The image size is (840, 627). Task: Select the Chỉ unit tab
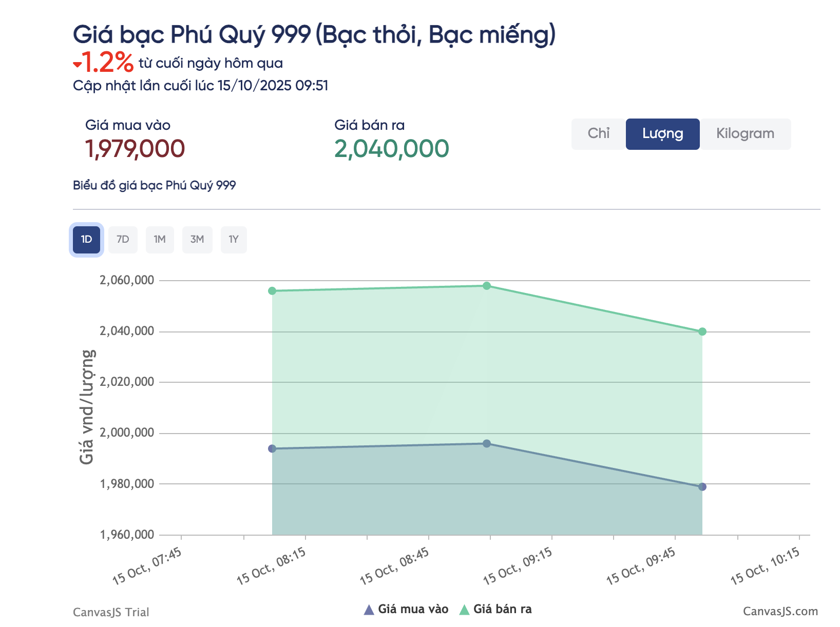598,134
